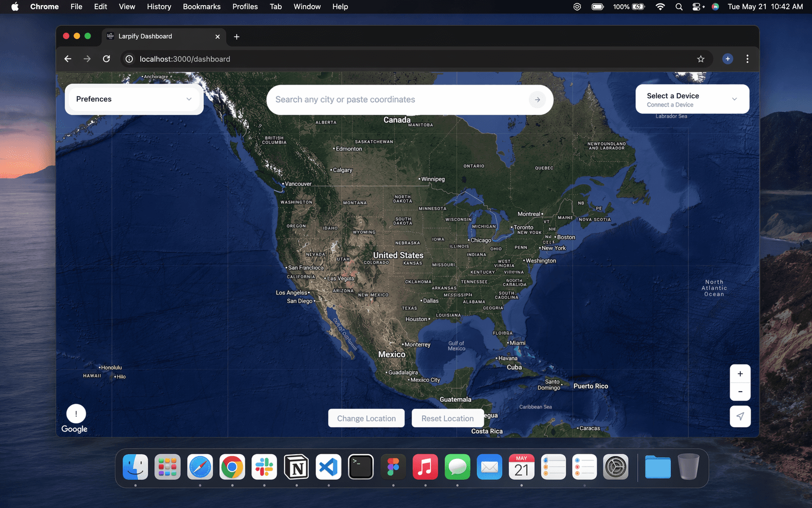Click the Vancouver city label

tap(297, 184)
